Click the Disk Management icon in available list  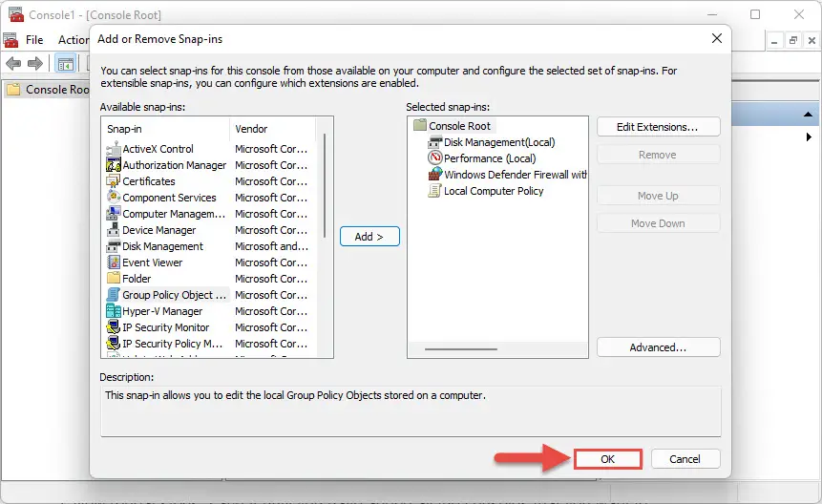point(114,246)
